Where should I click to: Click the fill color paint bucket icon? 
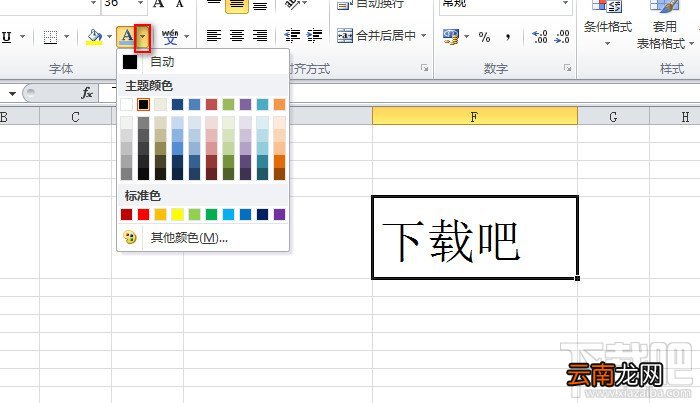click(x=94, y=37)
